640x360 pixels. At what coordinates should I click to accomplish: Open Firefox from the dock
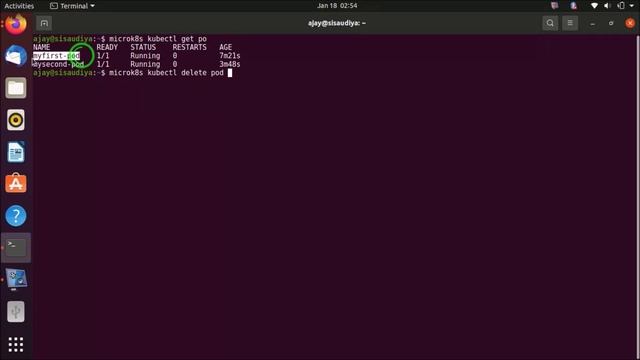[16, 24]
